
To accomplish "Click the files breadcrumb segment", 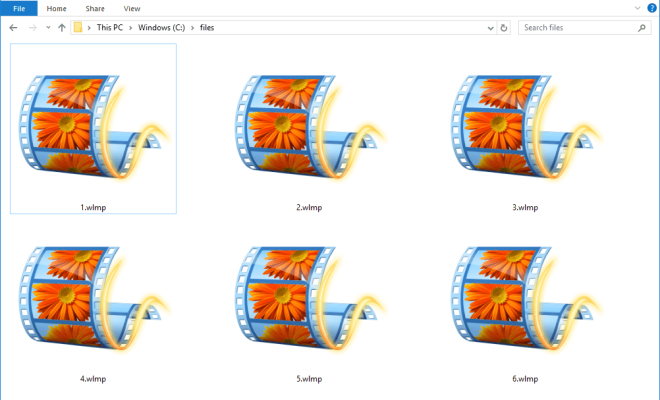I will click(x=207, y=27).
